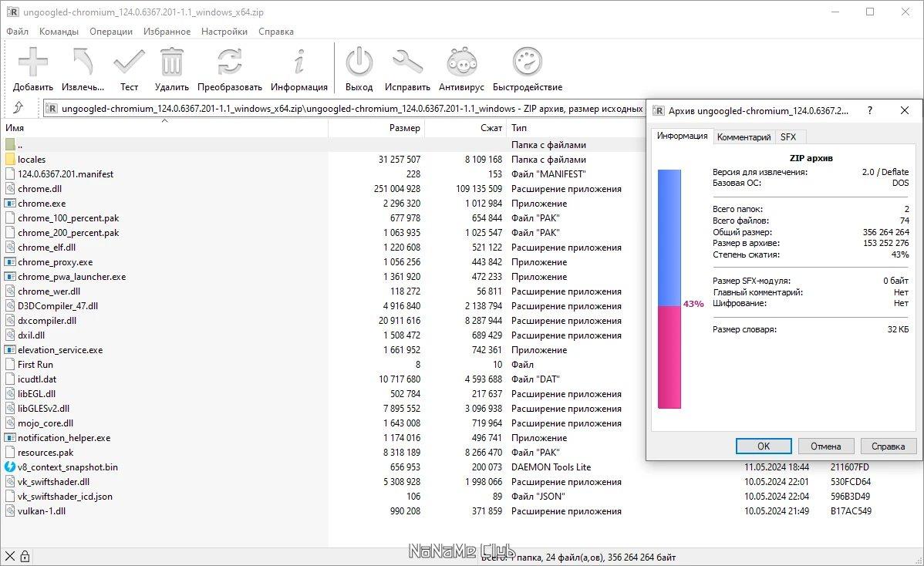
Task: Click the archive path address field
Action: 345,109
